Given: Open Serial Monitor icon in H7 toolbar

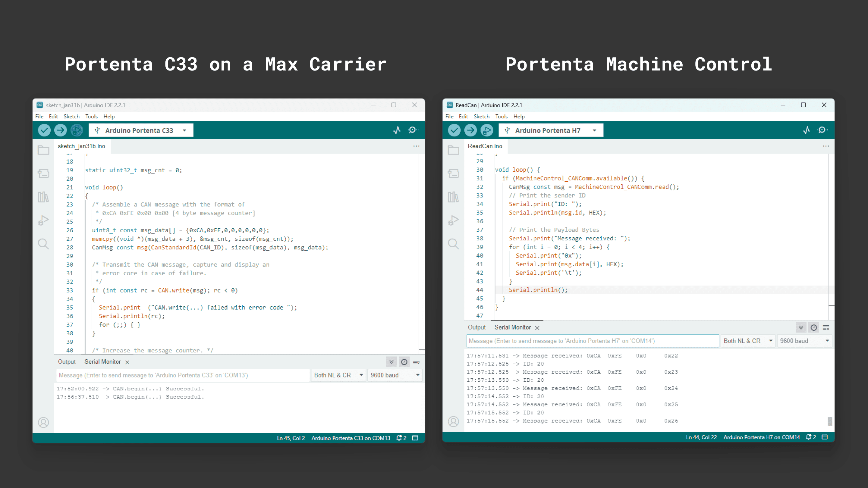Looking at the screenshot, I should 822,130.
